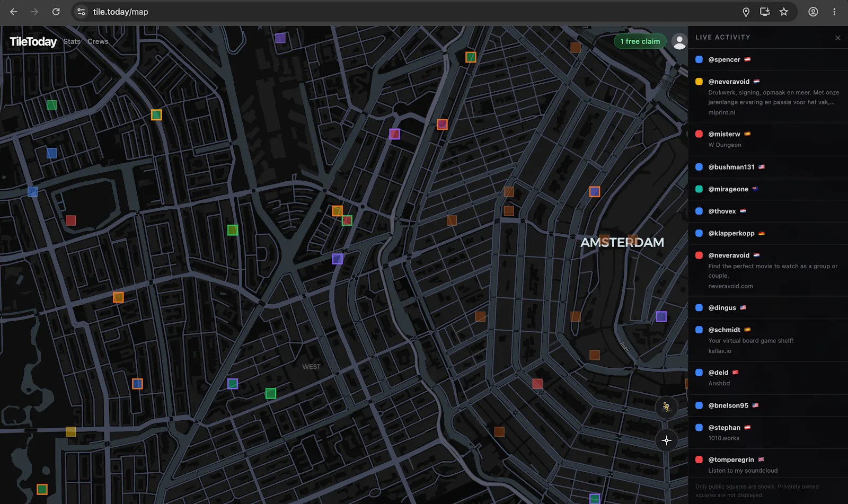Click the TileToday logo
This screenshot has width=848, height=504.
point(33,41)
